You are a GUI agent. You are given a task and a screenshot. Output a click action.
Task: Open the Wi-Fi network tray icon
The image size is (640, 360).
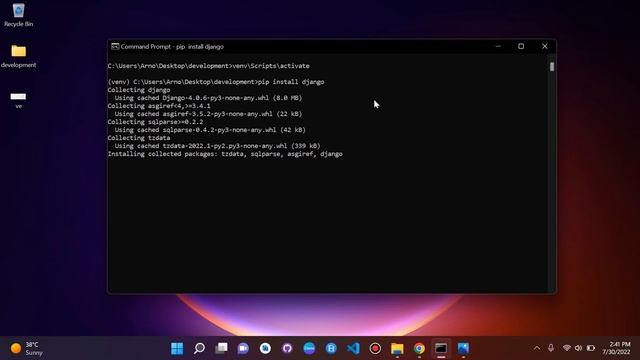567,348
